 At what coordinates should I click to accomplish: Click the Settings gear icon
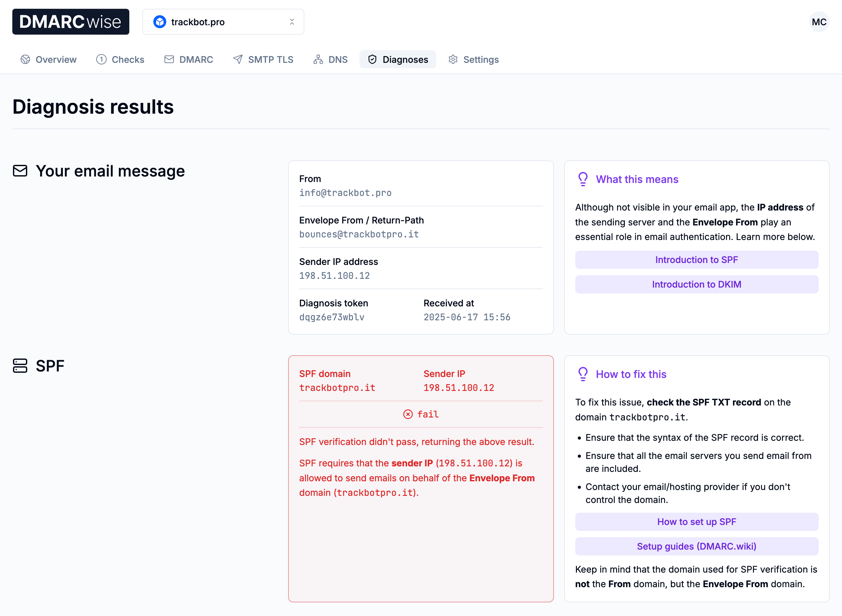[x=453, y=59]
